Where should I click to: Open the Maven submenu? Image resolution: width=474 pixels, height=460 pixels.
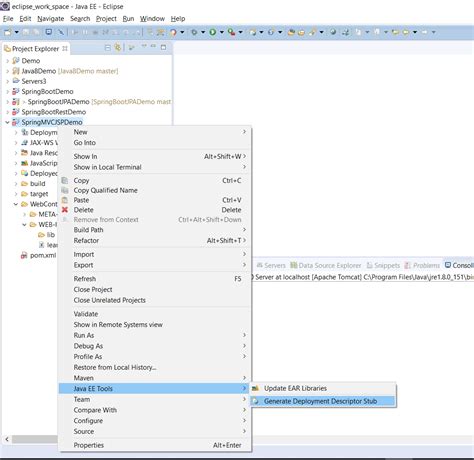click(155, 378)
